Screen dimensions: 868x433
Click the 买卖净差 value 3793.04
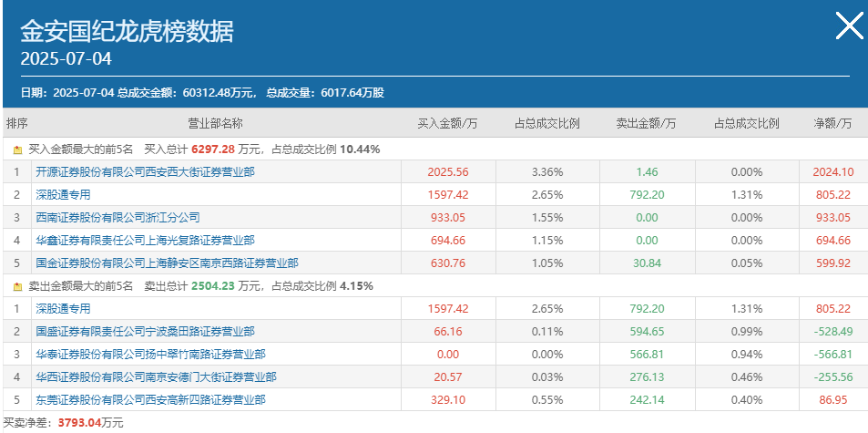(x=80, y=424)
